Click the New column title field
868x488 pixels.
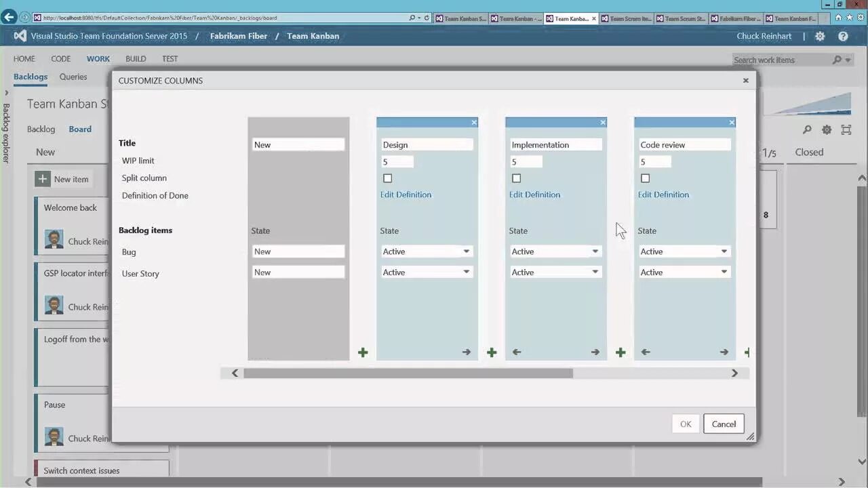(x=298, y=144)
